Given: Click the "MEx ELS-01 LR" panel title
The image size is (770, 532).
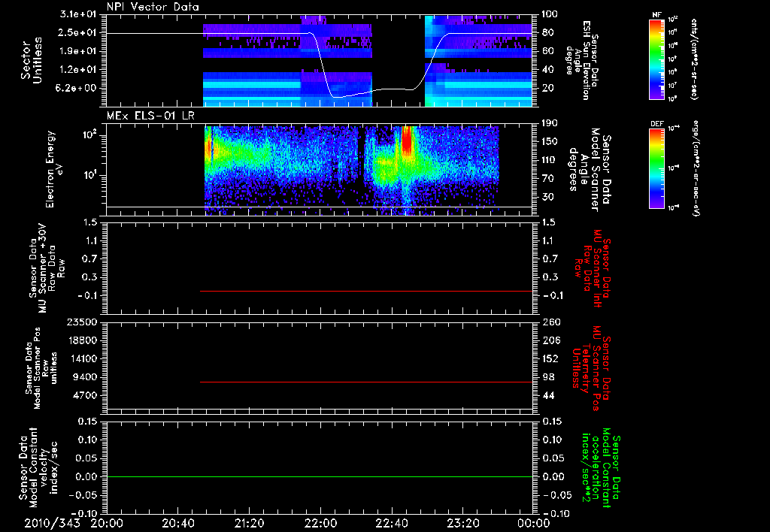Looking at the screenshot, I should pos(151,116).
